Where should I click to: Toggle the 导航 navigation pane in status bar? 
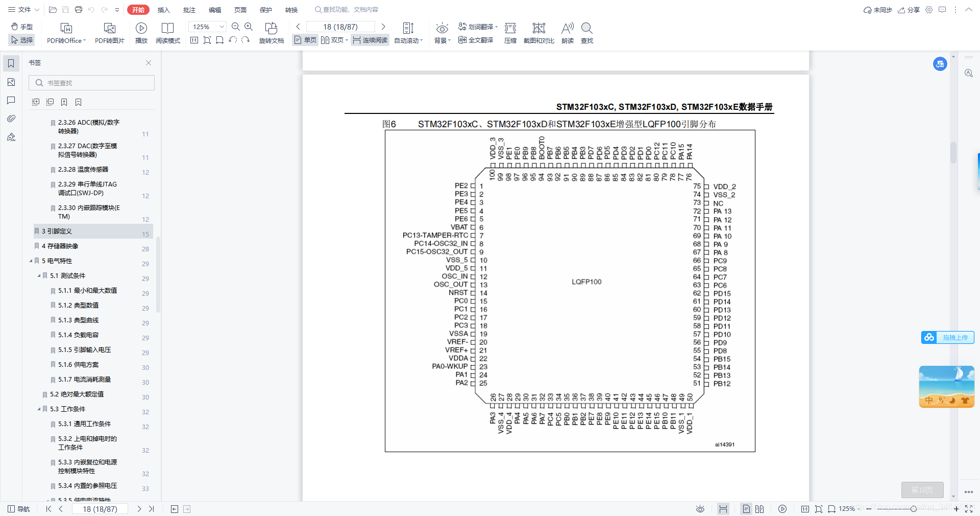[x=19, y=509]
